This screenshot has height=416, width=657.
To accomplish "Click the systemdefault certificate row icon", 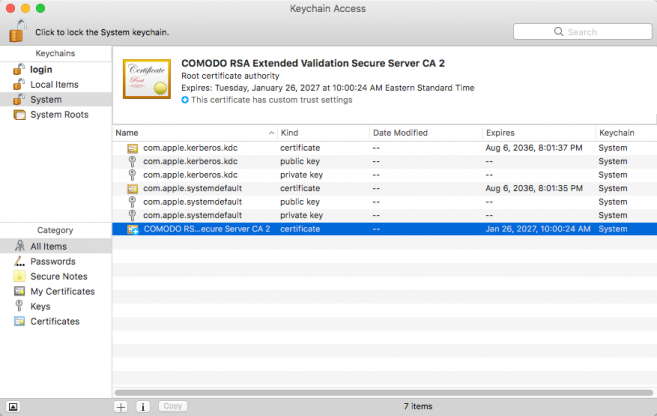I will (132, 189).
